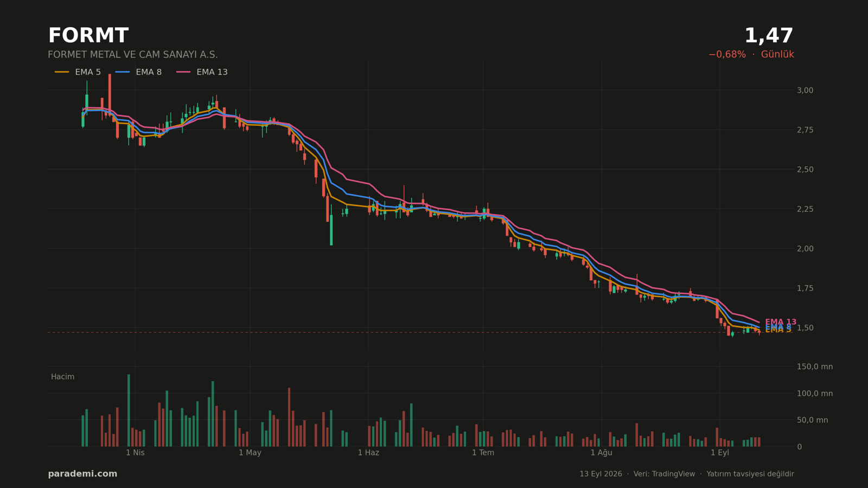Screen dimensions: 868x488
Task: Click the 1 Ağu date label
Action: click(601, 453)
